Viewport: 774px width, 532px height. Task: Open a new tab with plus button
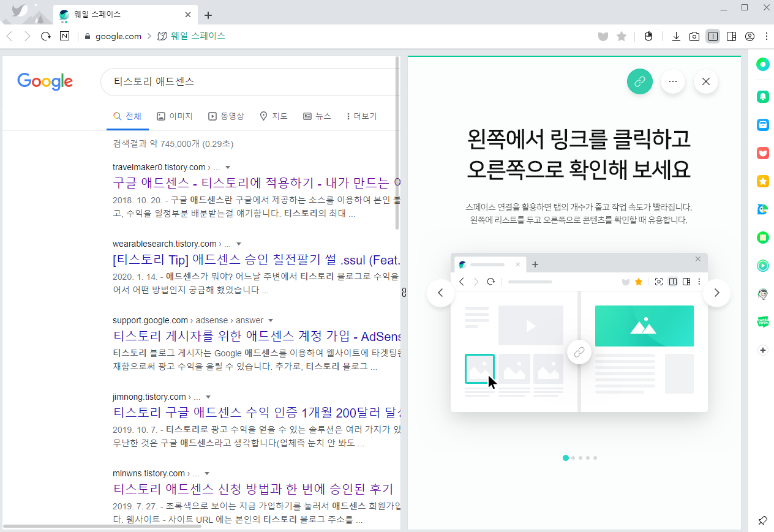(208, 15)
